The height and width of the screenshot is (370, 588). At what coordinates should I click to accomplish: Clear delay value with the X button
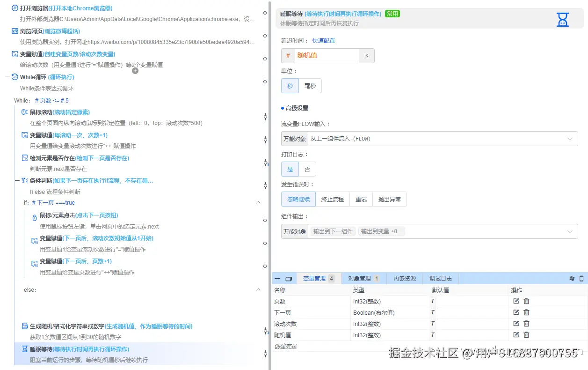[367, 56]
